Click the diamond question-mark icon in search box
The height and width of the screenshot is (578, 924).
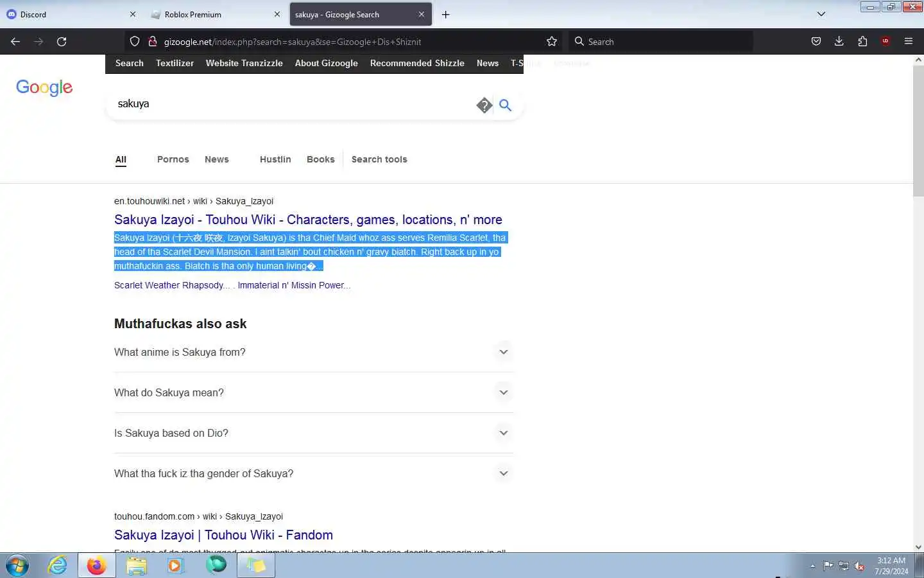(484, 105)
